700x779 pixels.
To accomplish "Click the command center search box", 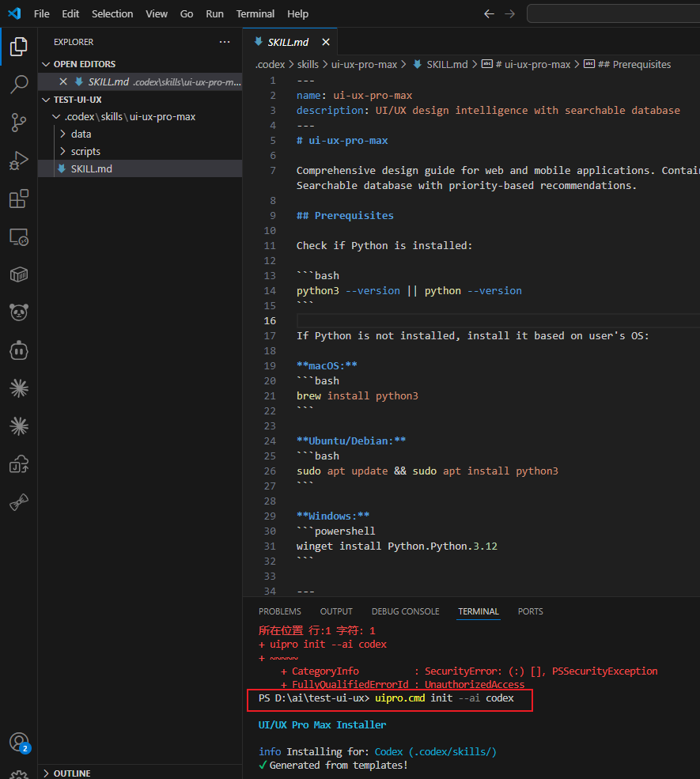I will [x=613, y=14].
